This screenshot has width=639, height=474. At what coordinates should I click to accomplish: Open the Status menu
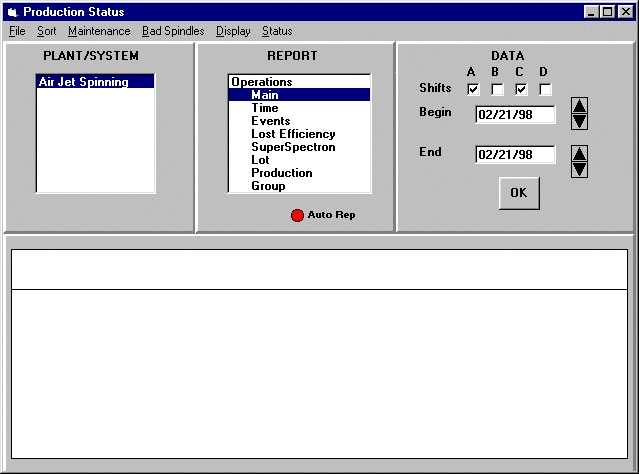(x=277, y=31)
